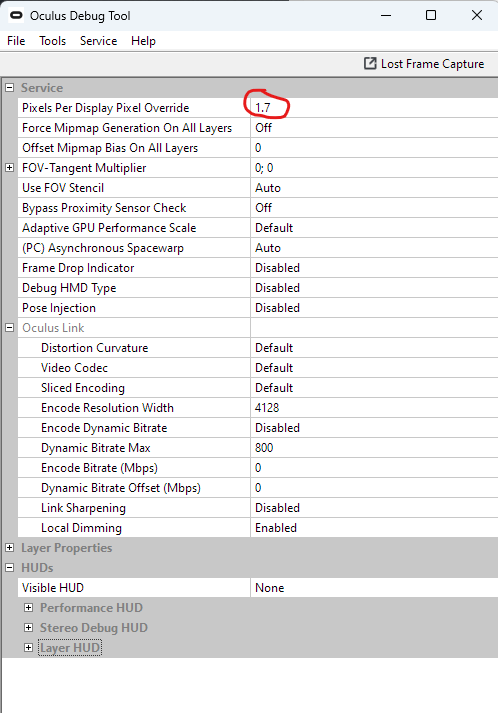
Task: Open the Service menu
Action: 99,41
